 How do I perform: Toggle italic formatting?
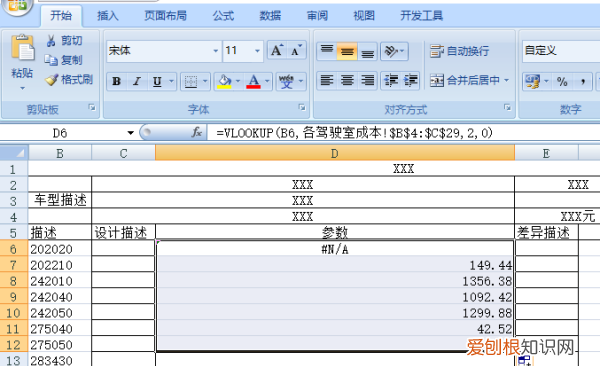(x=137, y=81)
